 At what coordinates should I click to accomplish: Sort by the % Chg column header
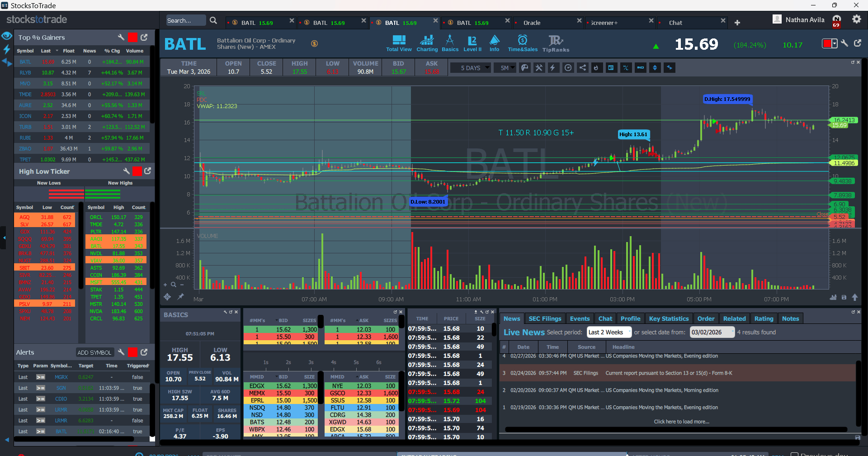[x=112, y=51]
